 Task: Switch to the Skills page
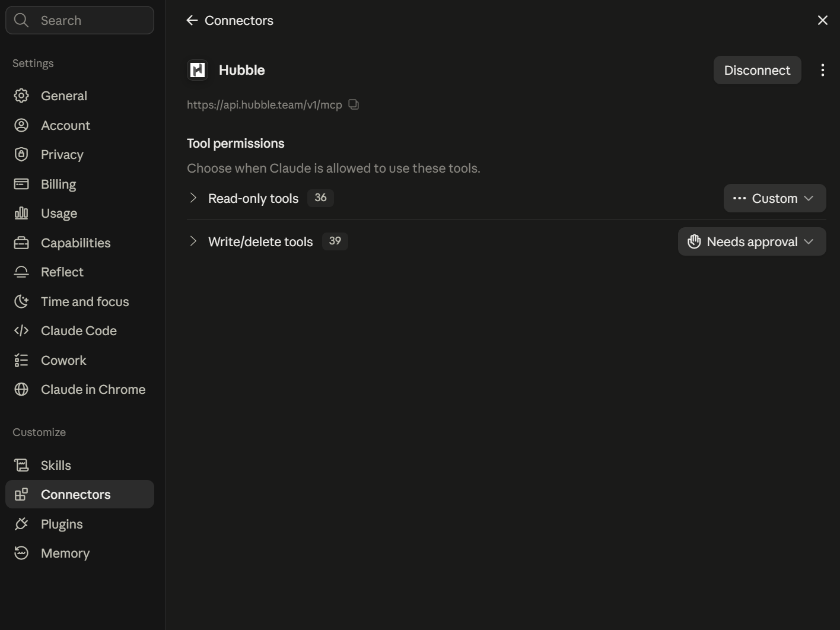pyautogui.click(x=79, y=465)
